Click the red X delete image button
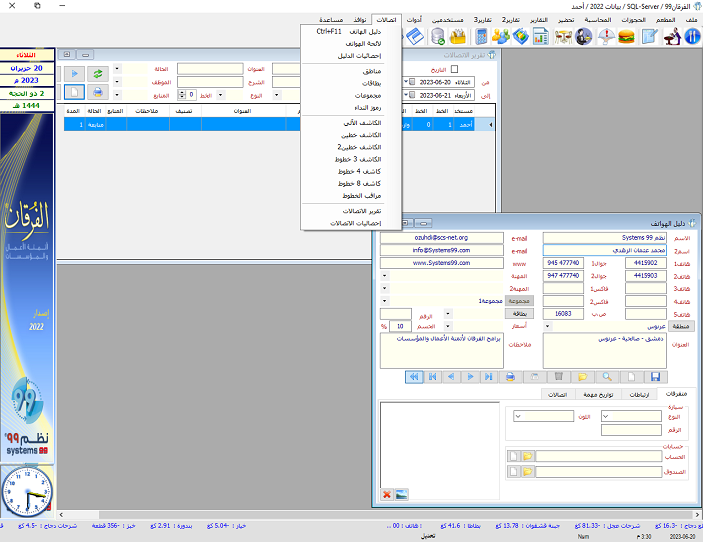This screenshot has width=703, height=542. (x=387, y=494)
